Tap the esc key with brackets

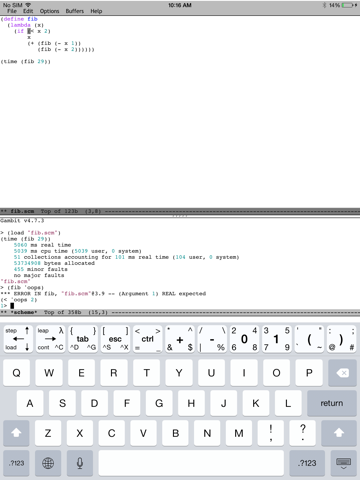pyautogui.click(x=115, y=339)
